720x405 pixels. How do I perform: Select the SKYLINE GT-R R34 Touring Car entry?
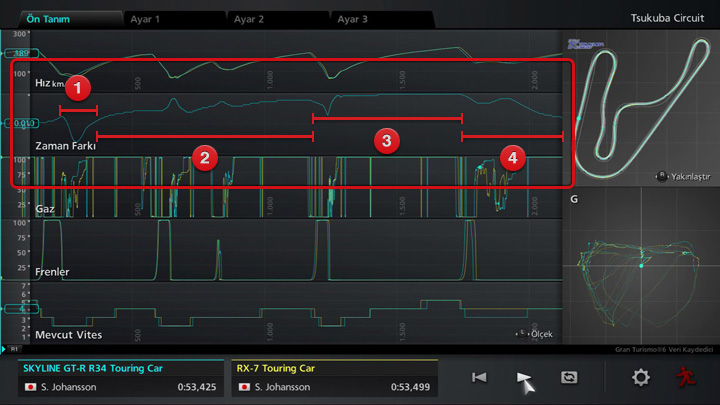[120, 378]
